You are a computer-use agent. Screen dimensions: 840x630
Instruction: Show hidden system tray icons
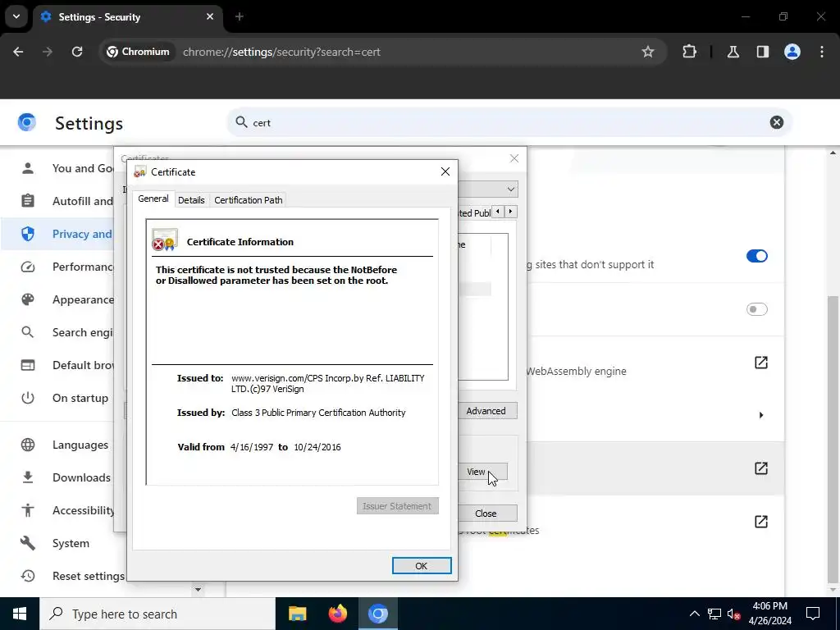tap(694, 614)
